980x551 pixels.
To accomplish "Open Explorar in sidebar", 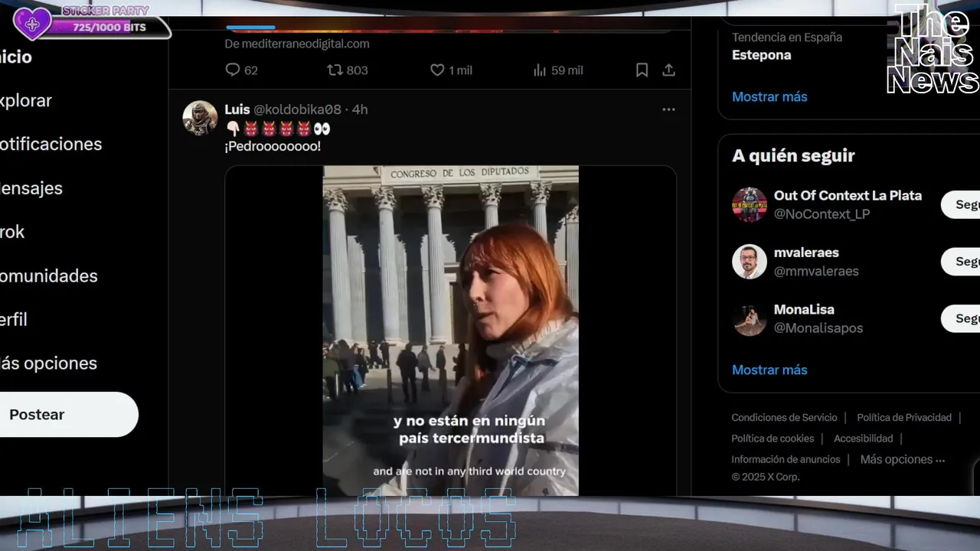I will click(x=25, y=100).
